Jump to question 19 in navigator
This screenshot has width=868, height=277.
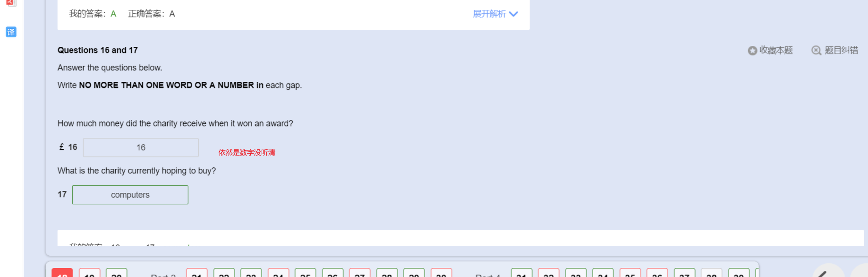(x=89, y=273)
